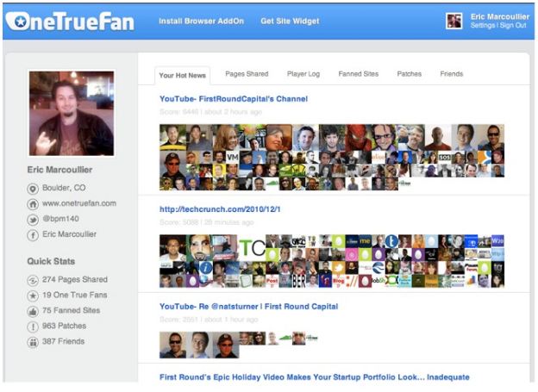The width and height of the screenshot is (538, 392).
Task: Click the Boulder, CO location text
Action: (x=64, y=188)
